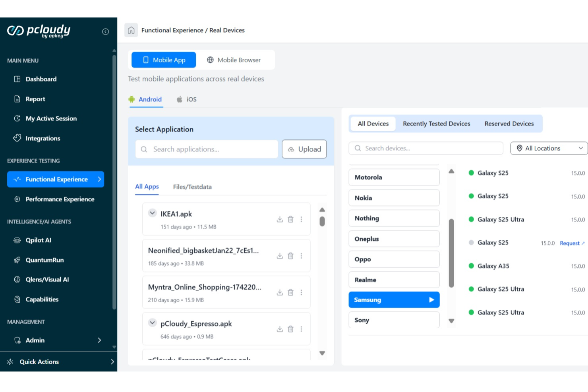
Task: Select the Oneplus brand
Action: click(x=394, y=239)
